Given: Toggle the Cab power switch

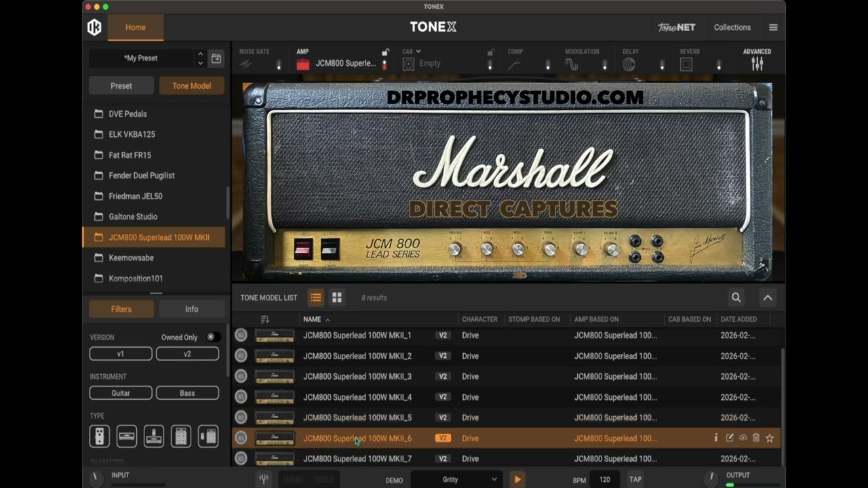Looking at the screenshot, I should pos(490,65).
